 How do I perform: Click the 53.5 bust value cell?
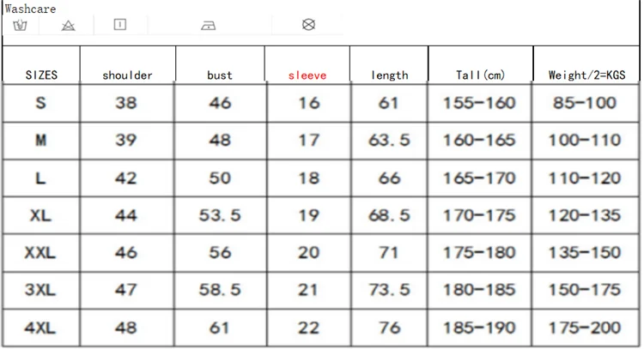point(220,216)
